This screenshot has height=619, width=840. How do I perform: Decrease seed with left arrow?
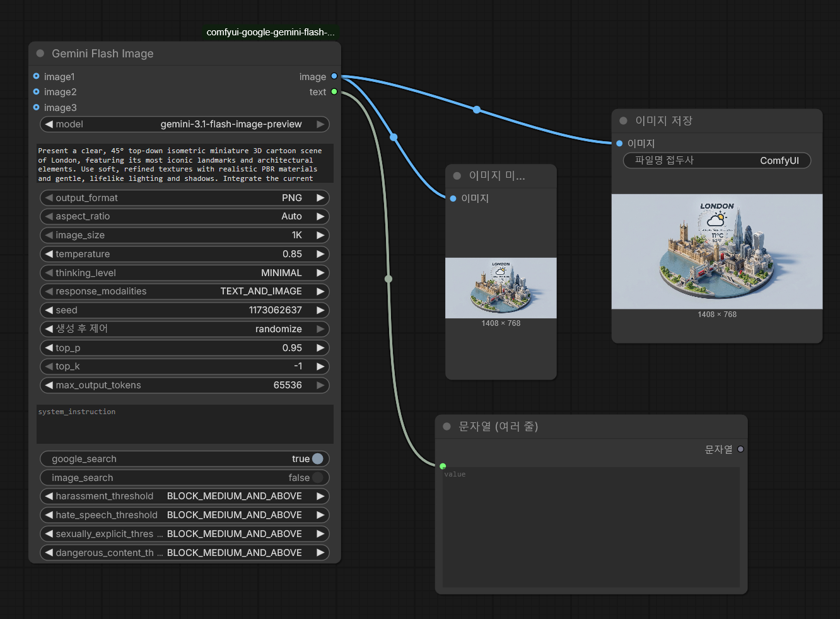[49, 310]
